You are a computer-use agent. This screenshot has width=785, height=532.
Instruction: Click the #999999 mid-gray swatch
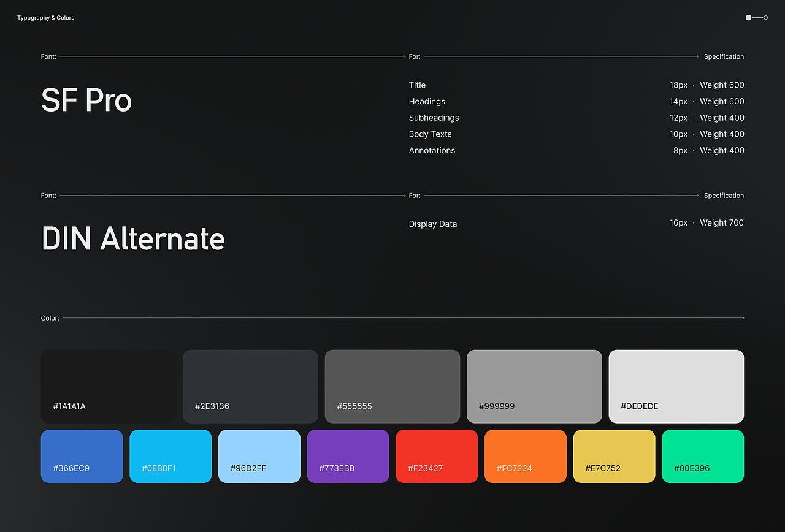tap(534, 386)
